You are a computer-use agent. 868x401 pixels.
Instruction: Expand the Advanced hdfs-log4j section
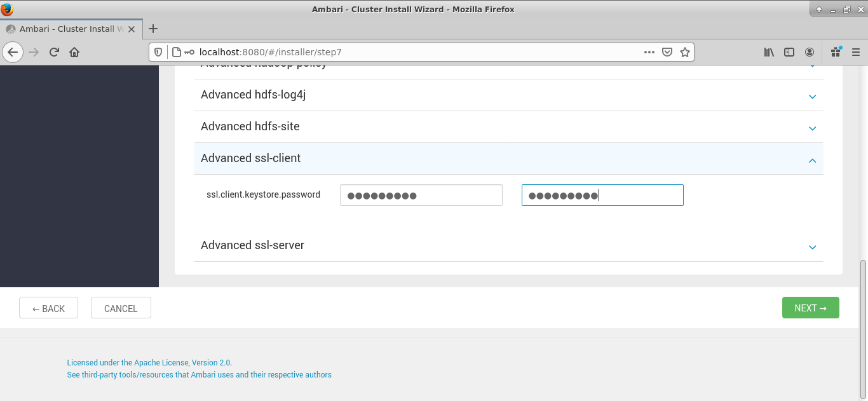pos(508,95)
